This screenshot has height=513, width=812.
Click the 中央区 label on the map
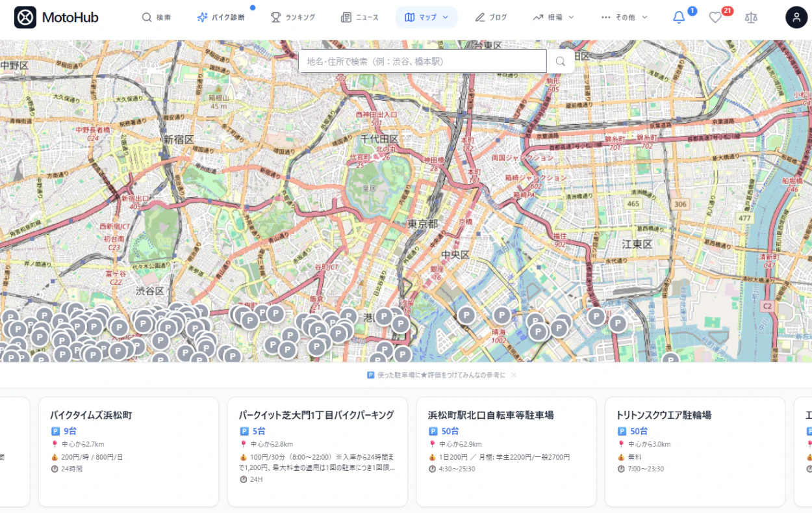(x=455, y=254)
